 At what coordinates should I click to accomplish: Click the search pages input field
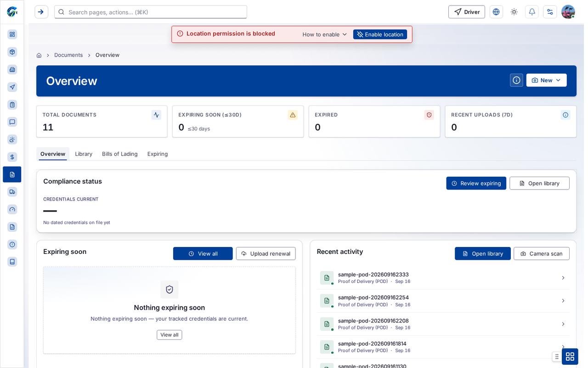tap(151, 12)
